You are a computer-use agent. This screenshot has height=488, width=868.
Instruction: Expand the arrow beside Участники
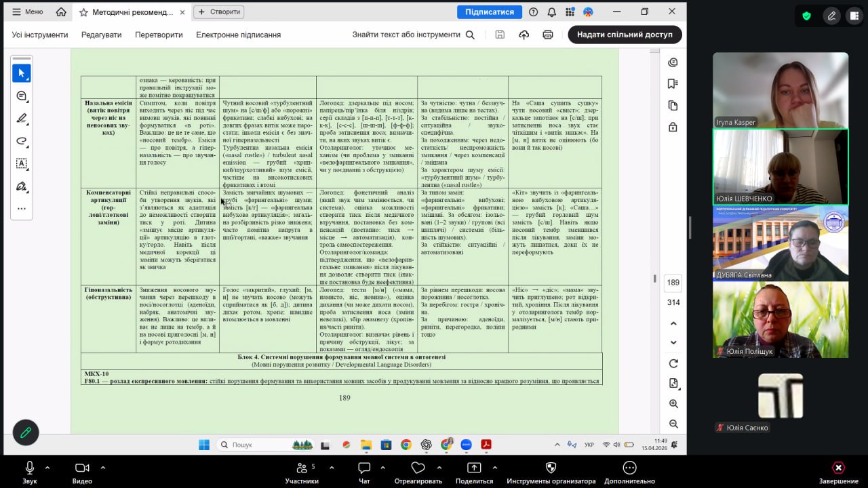click(x=332, y=467)
